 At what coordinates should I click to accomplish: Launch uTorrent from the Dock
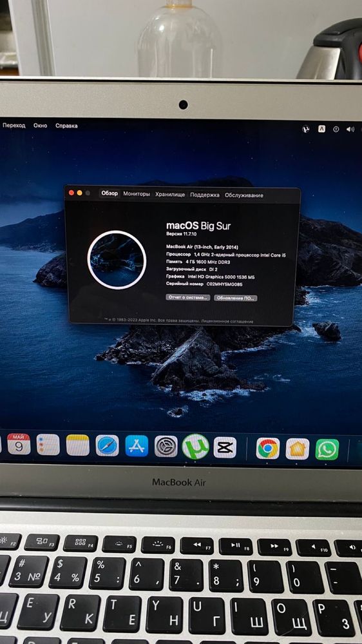pyautogui.click(x=196, y=447)
